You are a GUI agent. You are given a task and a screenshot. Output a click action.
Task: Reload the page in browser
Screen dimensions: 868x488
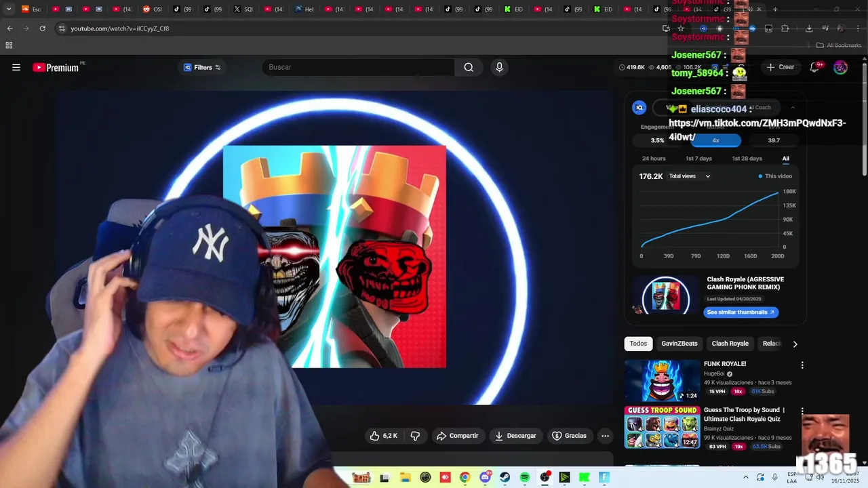tap(42, 28)
